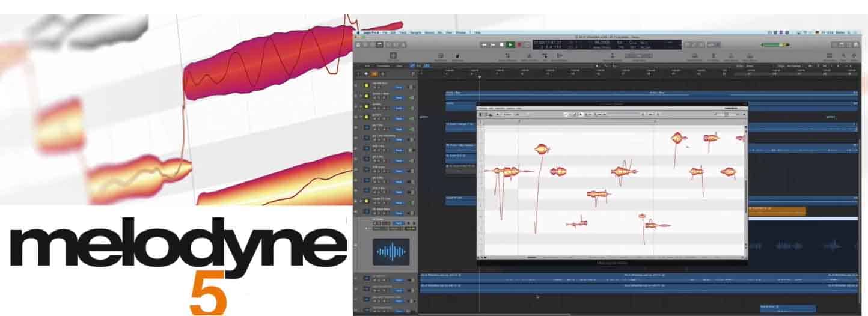Toggle the Metronome click button

(x=718, y=45)
